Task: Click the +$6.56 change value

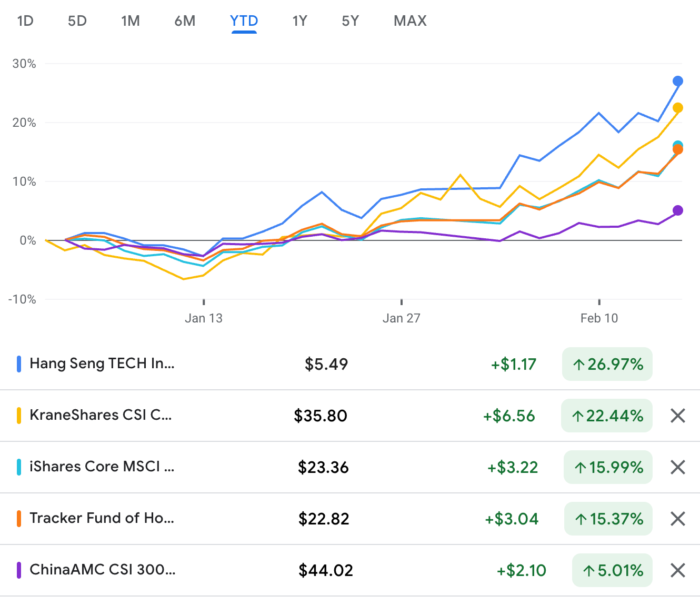Action: (509, 416)
